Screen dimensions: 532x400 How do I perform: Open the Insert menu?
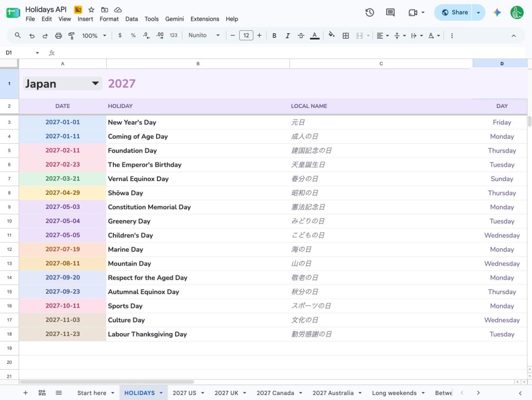[85, 19]
